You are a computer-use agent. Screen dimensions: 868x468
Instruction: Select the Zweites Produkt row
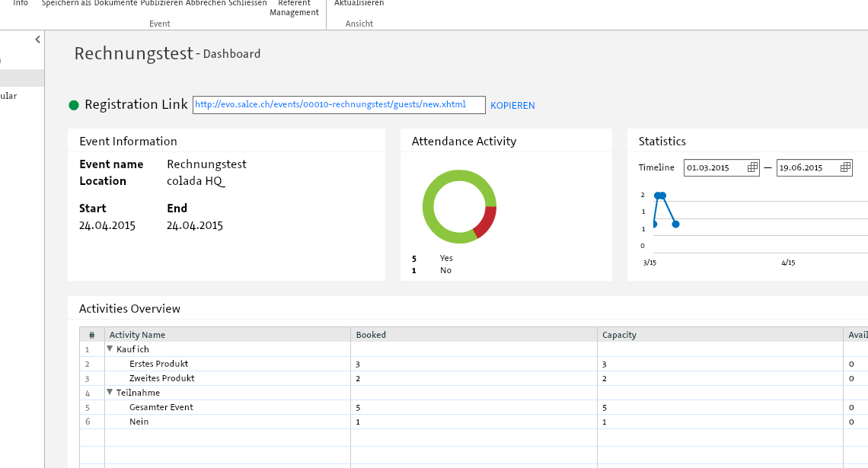coord(474,378)
